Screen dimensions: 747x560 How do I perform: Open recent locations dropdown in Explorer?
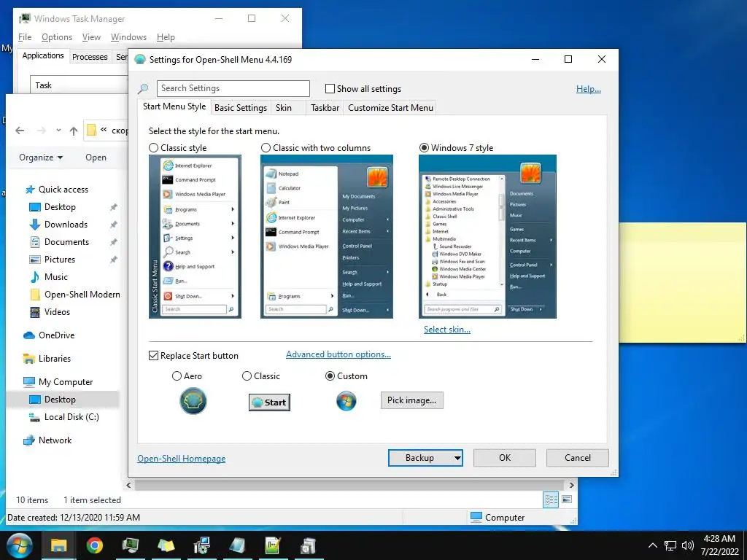(x=58, y=131)
